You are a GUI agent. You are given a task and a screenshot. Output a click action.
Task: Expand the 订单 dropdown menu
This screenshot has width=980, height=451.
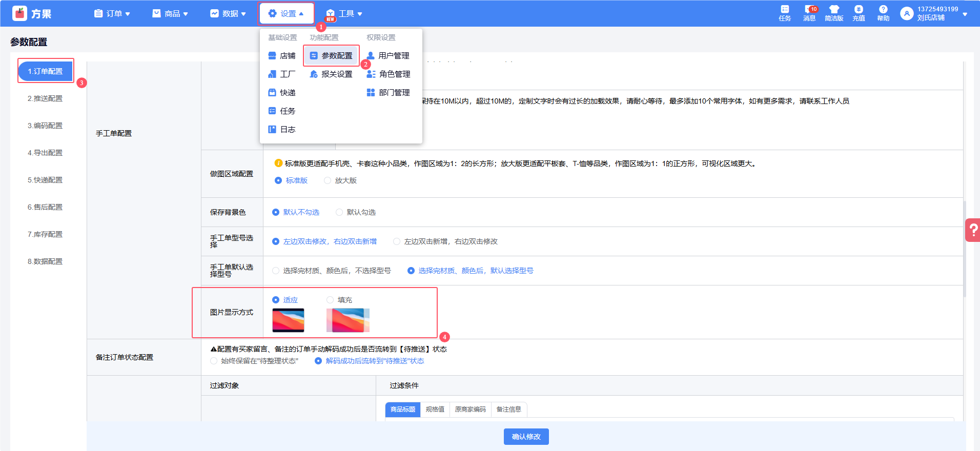point(112,14)
